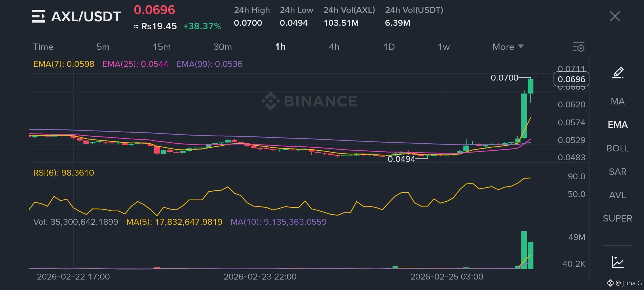This screenshot has height=290, width=644.
Task: Click the 40.2K volume axis label
Action: click(x=574, y=264)
